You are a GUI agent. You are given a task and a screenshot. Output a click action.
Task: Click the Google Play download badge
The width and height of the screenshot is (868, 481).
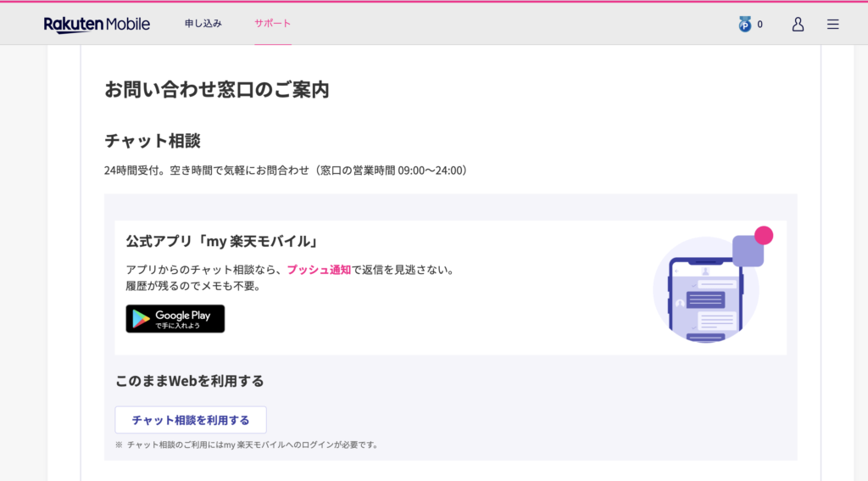pyautogui.click(x=175, y=319)
